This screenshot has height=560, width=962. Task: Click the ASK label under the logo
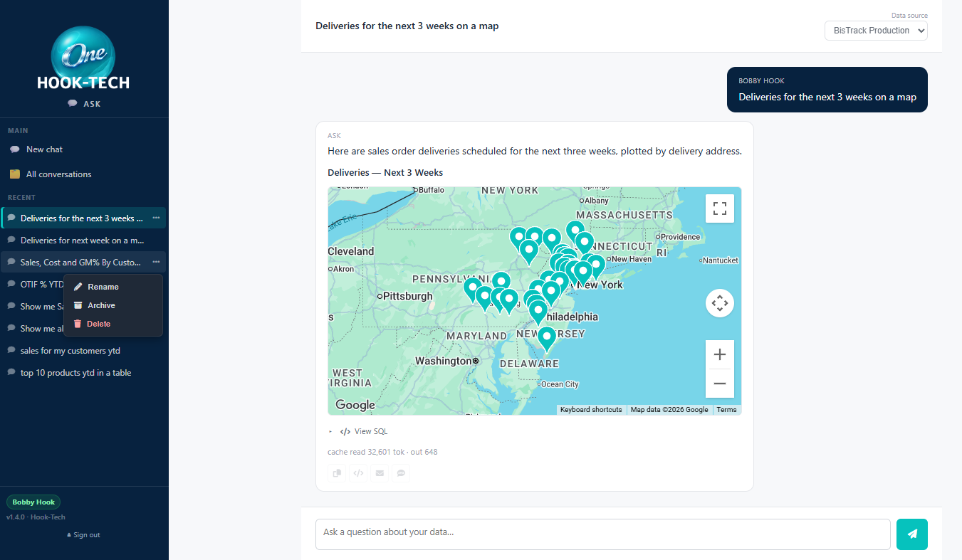pos(84,104)
